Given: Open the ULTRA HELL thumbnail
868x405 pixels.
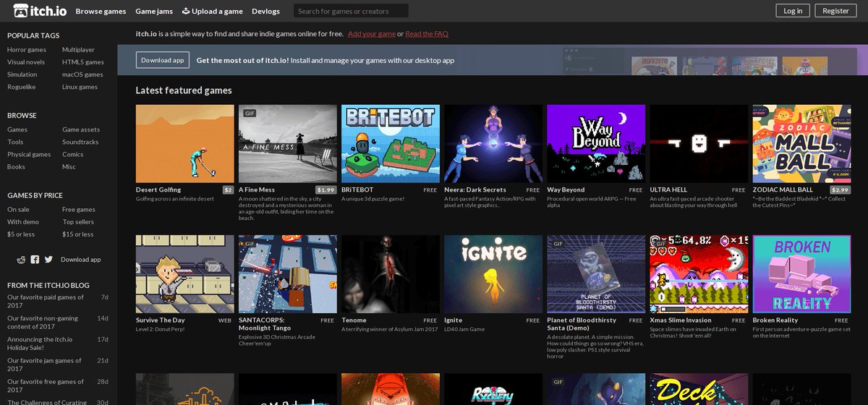Looking at the screenshot, I should pyautogui.click(x=699, y=143).
